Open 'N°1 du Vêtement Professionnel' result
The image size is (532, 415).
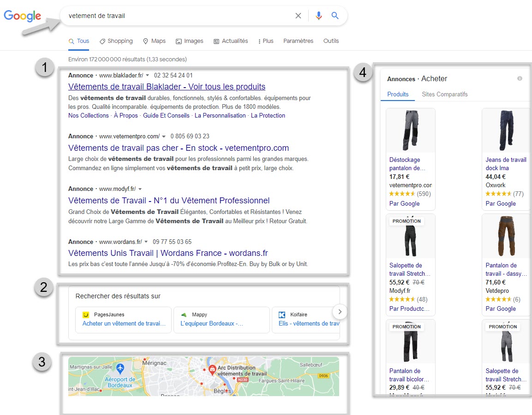(x=169, y=201)
